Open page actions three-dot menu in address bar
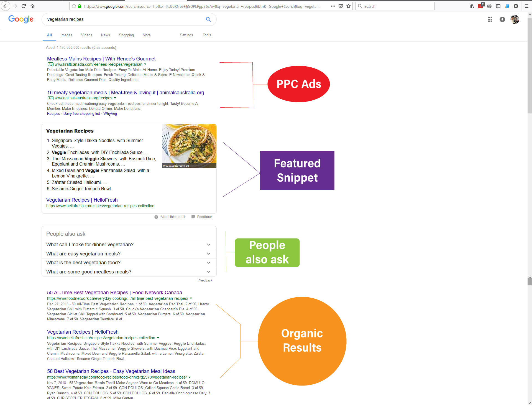 pos(333,6)
